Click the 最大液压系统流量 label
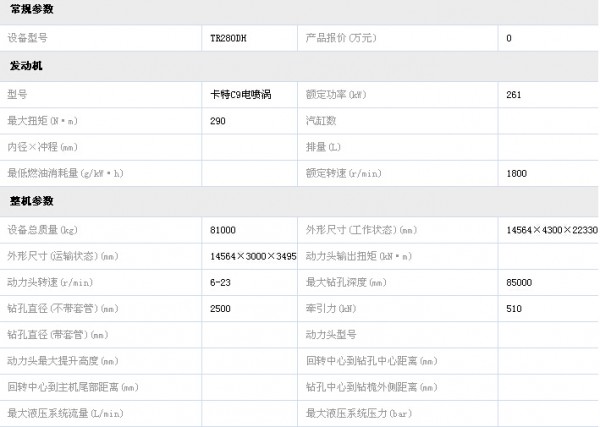This screenshot has width=600, height=427. point(65,412)
